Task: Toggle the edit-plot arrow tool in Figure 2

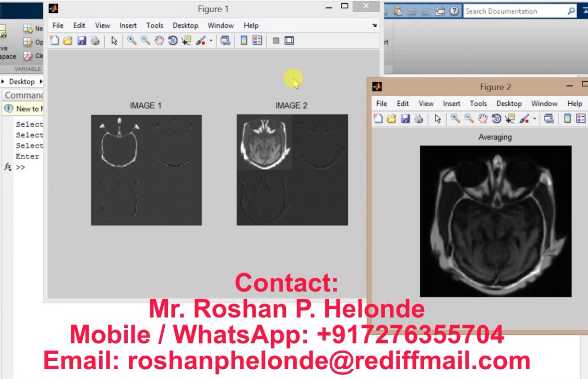Action: 438,119
